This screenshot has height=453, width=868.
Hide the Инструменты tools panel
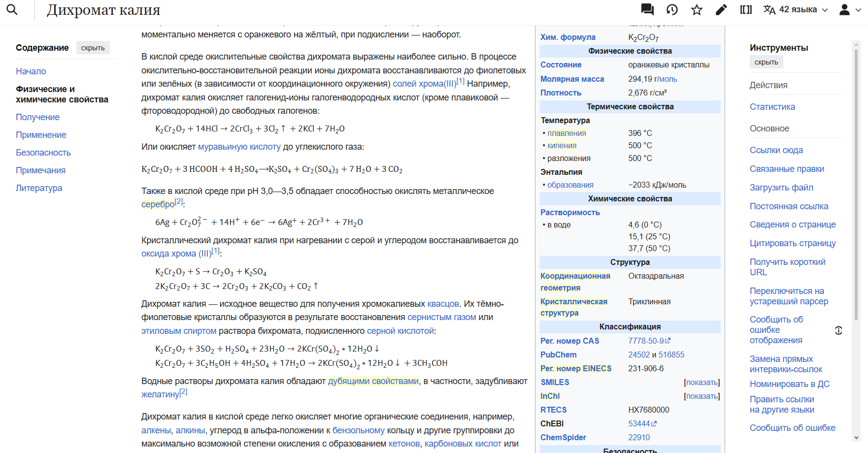click(x=767, y=62)
